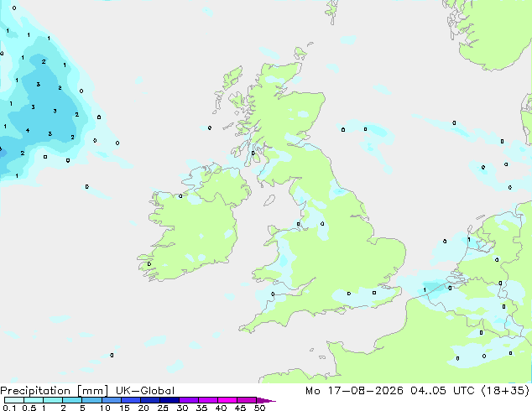Click the 'Precipitation [mm]' title text
The image size is (532, 411).
(x=54, y=391)
